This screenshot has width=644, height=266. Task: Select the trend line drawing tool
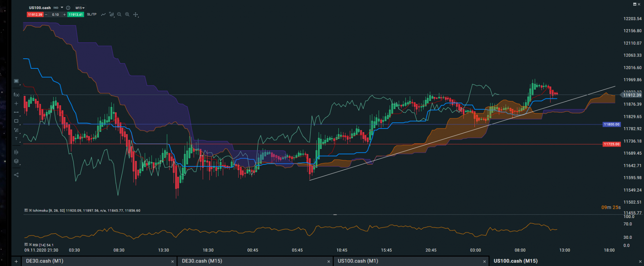[x=16, y=112]
